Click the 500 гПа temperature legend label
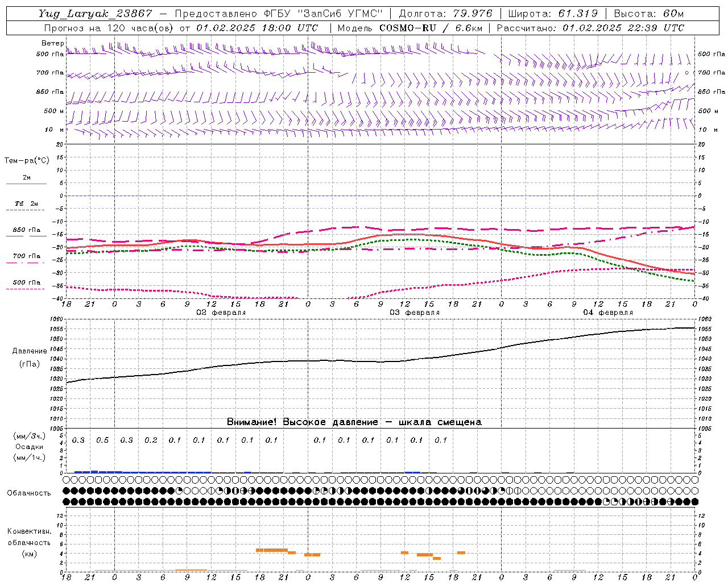The height and width of the screenshot is (582, 728). point(27,282)
